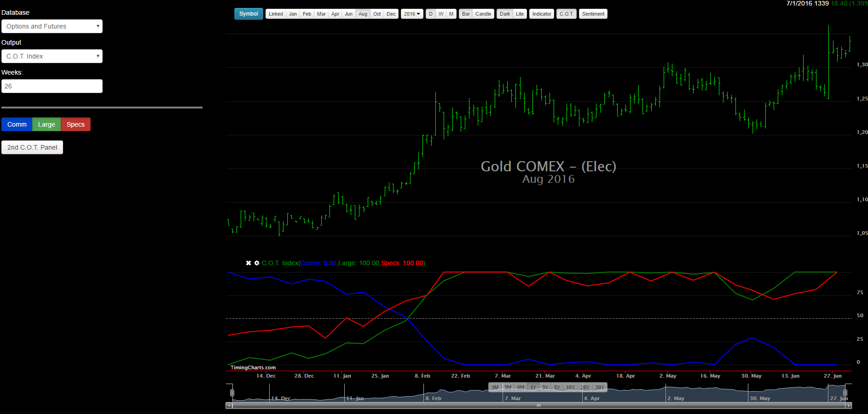Image resolution: width=868 pixels, height=414 pixels.
Task: Toggle the Large series button
Action: [x=46, y=124]
